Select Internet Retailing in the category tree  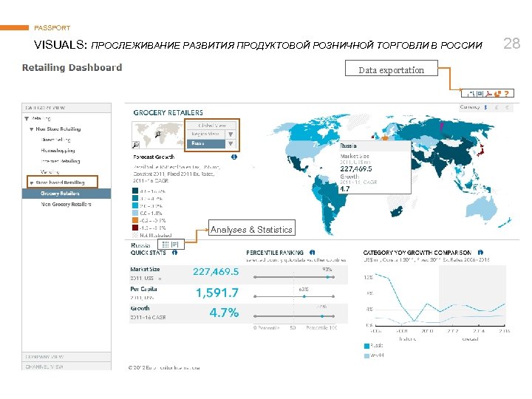click(61, 161)
